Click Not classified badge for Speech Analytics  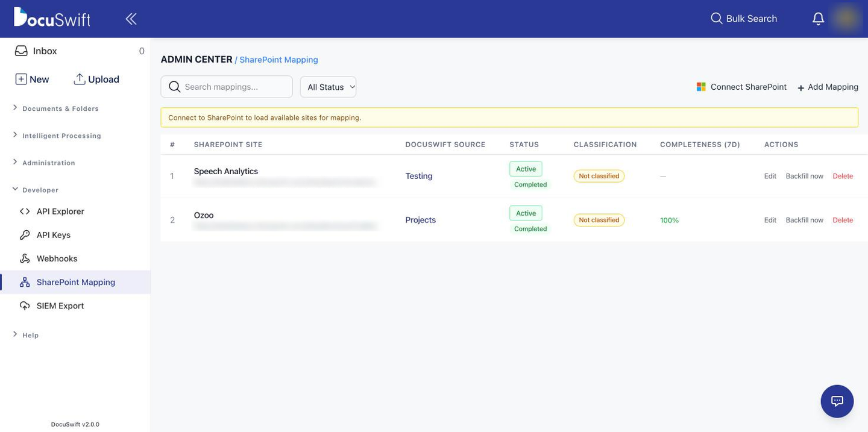pyautogui.click(x=599, y=176)
